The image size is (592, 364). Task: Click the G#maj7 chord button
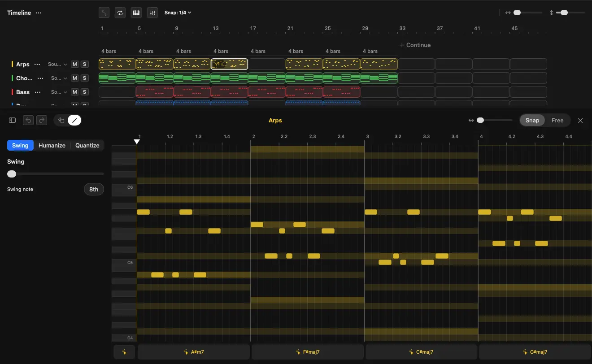[x=535, y=352]
